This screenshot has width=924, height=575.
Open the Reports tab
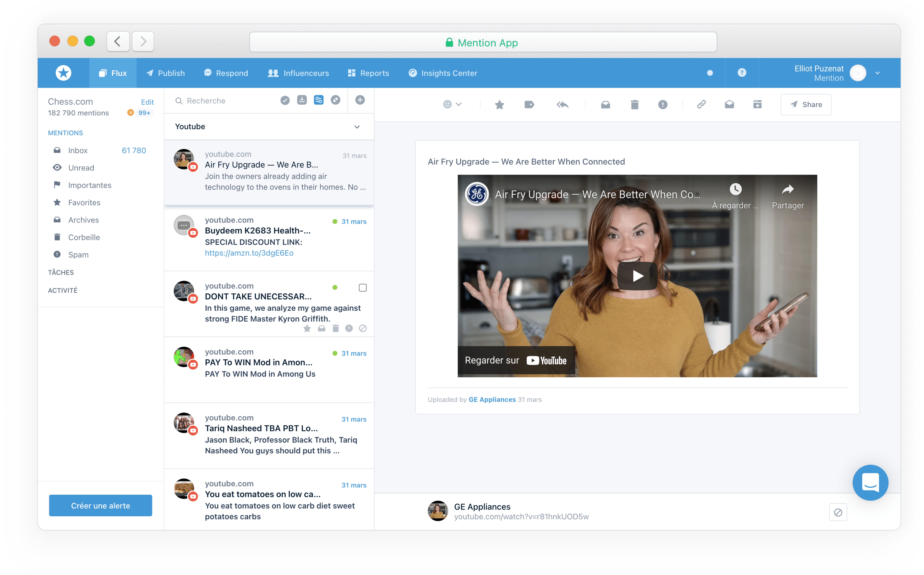[368, 73]
